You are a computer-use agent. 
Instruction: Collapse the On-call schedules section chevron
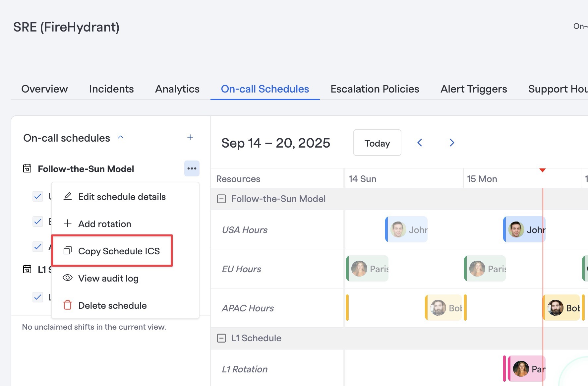[121, 137]
